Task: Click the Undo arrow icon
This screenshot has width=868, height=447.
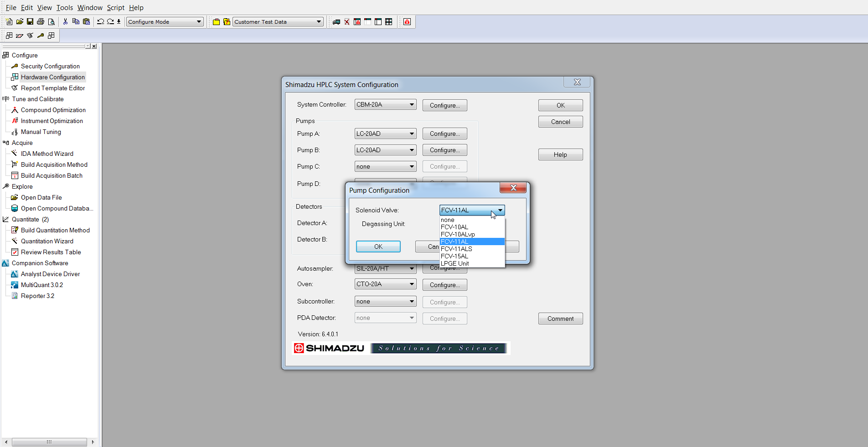Action: click(x=100, y=21)
